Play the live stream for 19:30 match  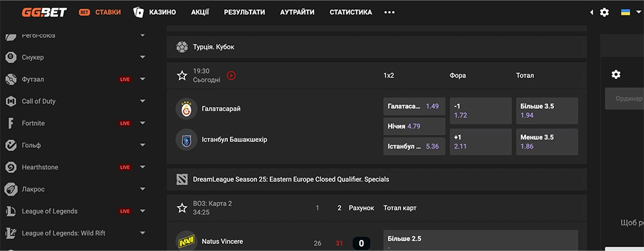tap(231, 75)
